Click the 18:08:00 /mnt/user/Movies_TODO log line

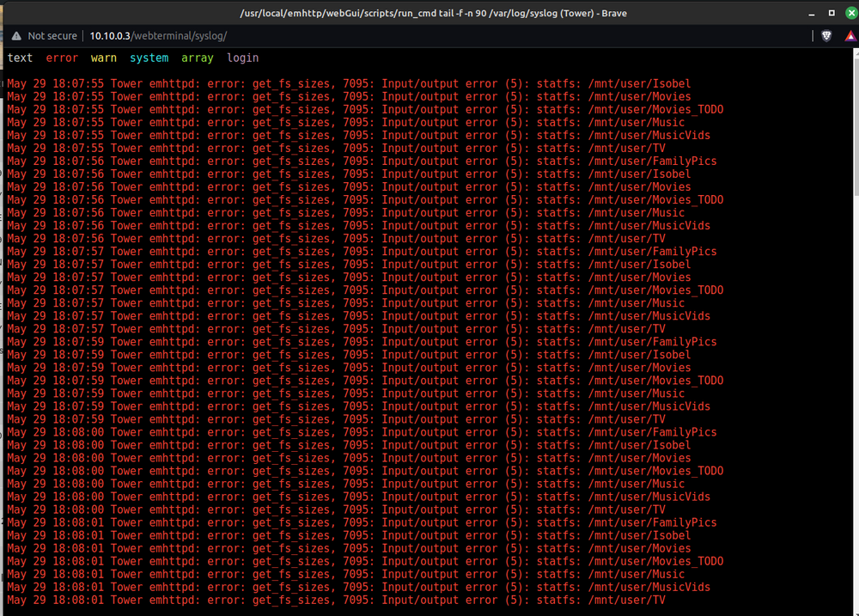click(x=365, y=471)
